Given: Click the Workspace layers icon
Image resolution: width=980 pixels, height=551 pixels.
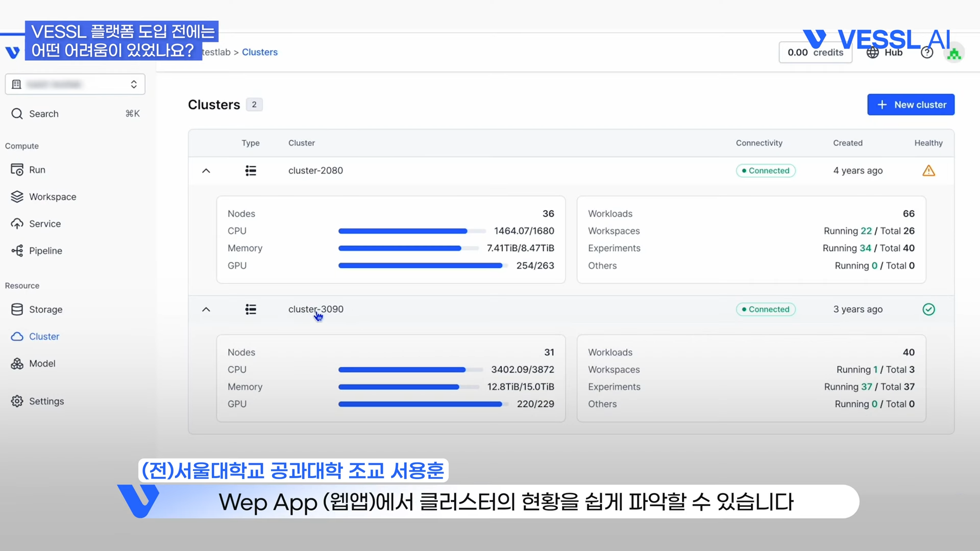Looking at the screenshot, I should click(x=17, y=196).
